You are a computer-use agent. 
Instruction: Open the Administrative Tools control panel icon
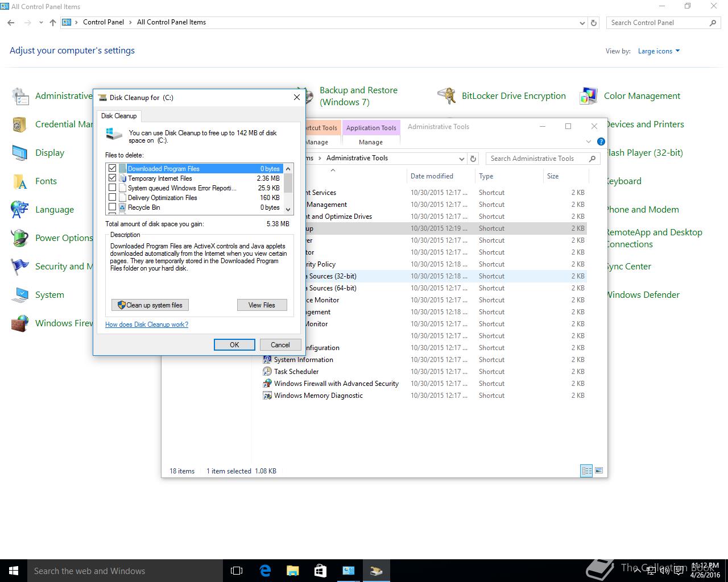[x=20, y=96]
